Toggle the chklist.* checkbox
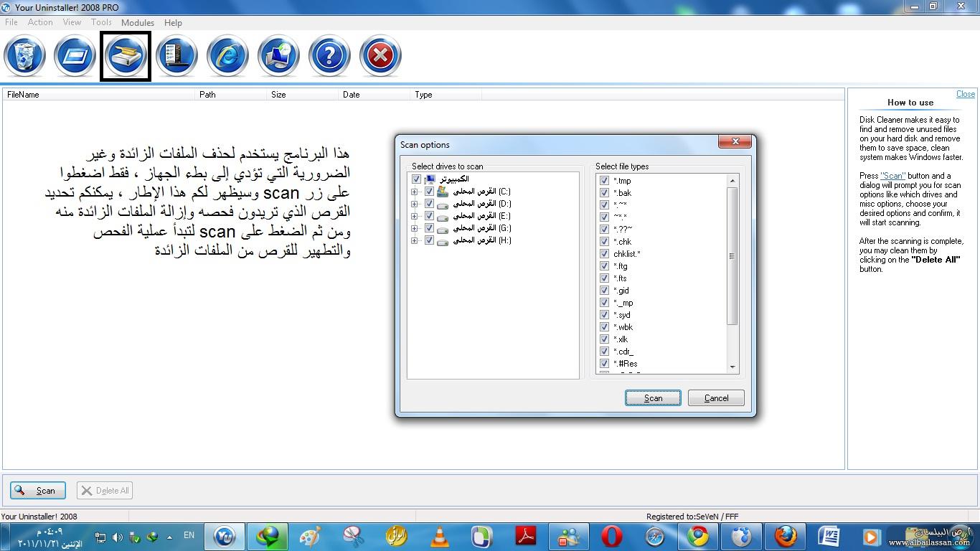Viewport: 980px width, 551px height. [x=604, y=254]
